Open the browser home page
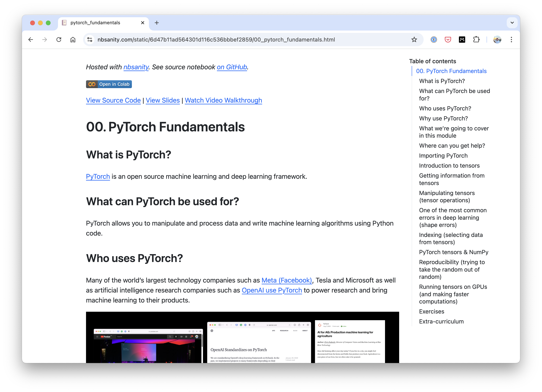 pos(73,40)
